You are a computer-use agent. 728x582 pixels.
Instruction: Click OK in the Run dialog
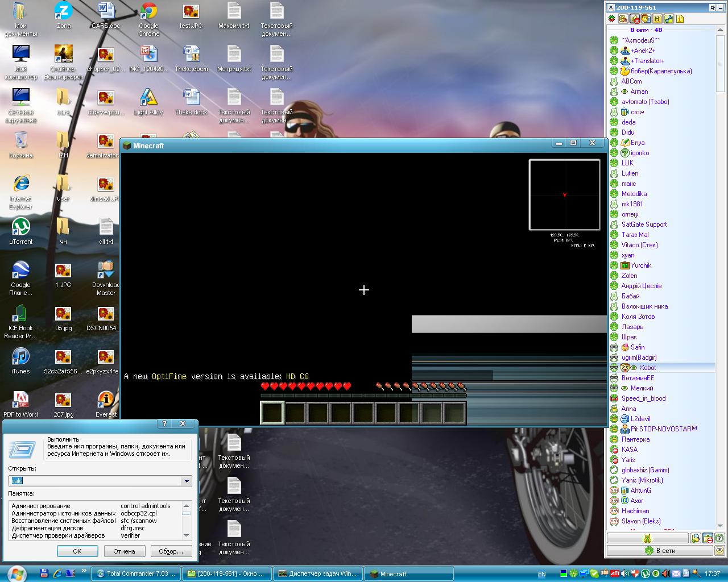pos(77,551)
